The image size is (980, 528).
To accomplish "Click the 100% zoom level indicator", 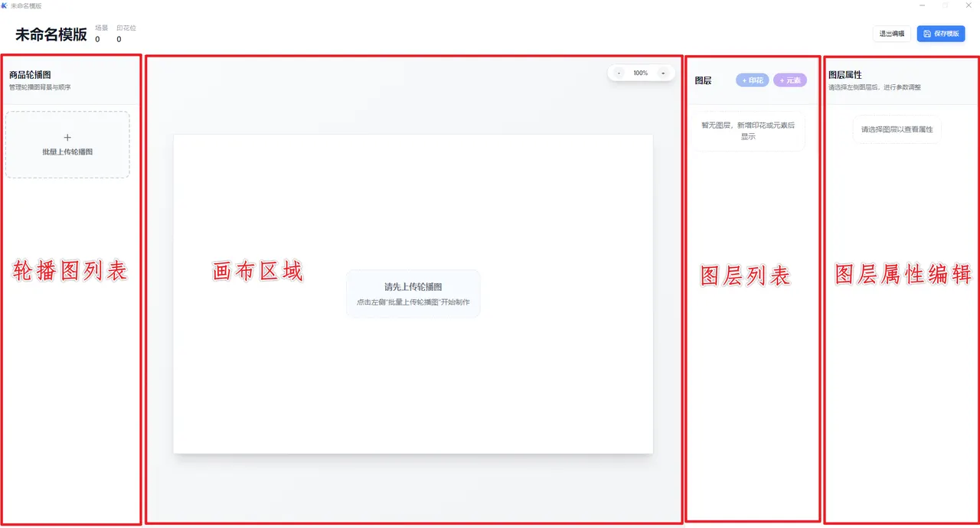I will pos(640,72).
